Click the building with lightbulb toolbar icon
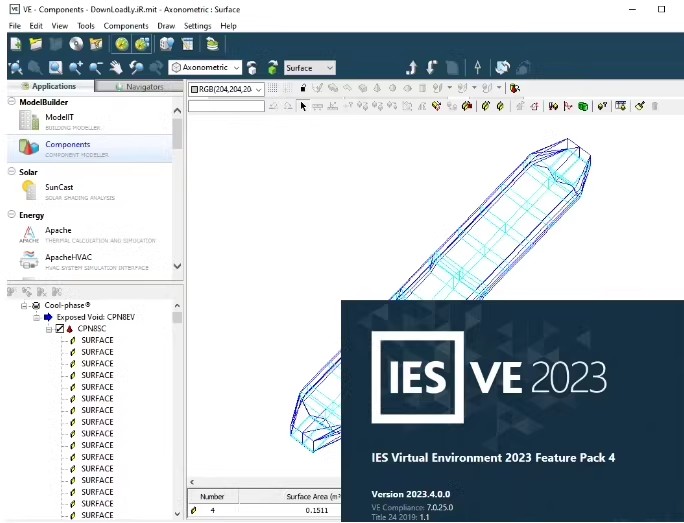The width and height of the screenshot is (684, 523). [x=167, y=44]
